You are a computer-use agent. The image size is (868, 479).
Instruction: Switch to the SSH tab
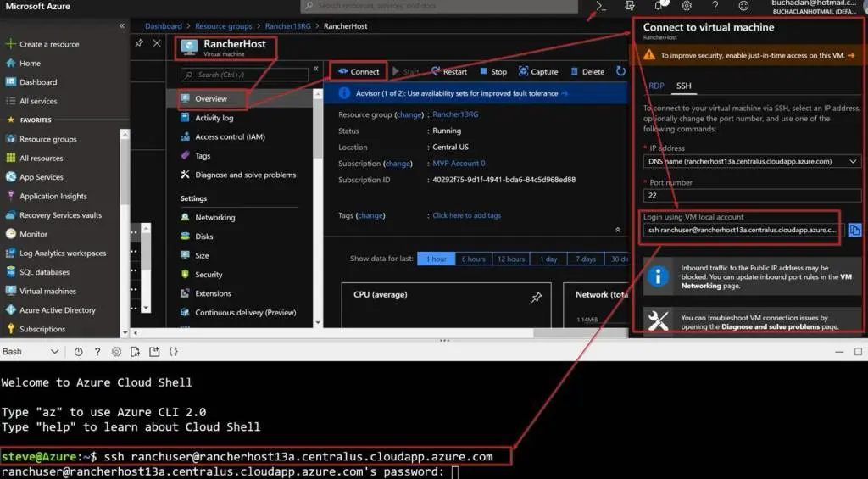[x=684, y=86]
